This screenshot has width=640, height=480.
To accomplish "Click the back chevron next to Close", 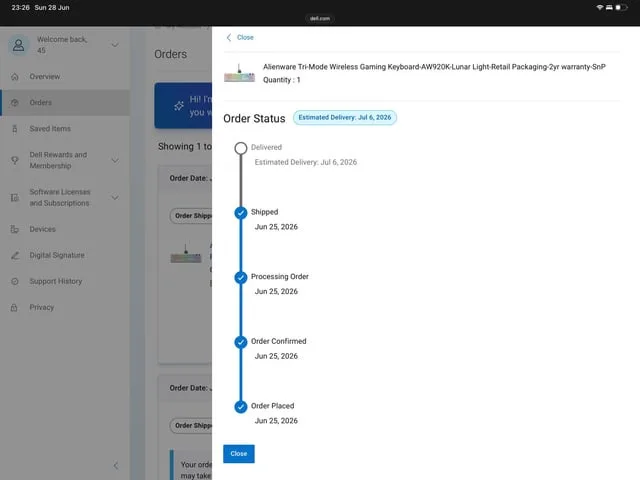I will pyautogui.click(x=229, y=38).
